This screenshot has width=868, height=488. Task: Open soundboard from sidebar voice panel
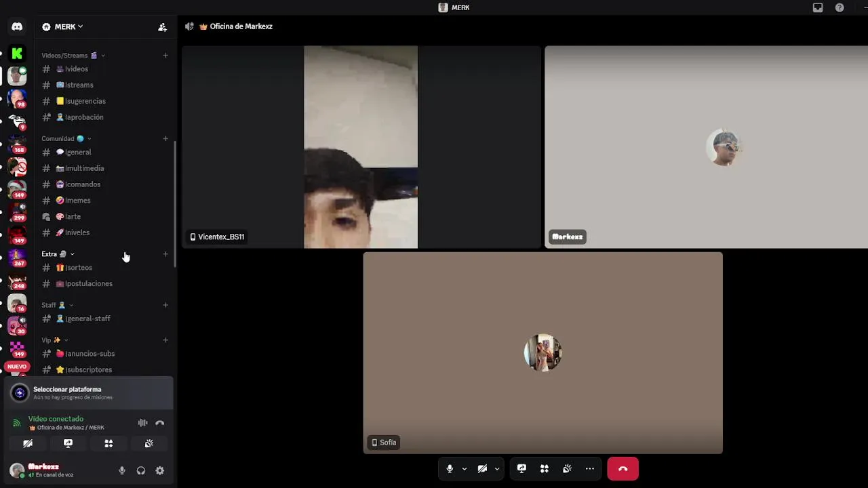tap(149, 443)
